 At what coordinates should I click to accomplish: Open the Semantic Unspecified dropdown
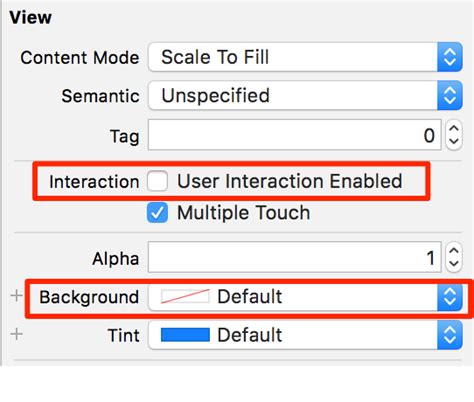[x=305, y=96]
